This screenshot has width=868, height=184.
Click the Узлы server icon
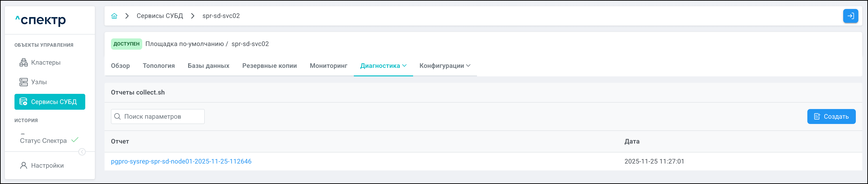click(x=24, y=82)
